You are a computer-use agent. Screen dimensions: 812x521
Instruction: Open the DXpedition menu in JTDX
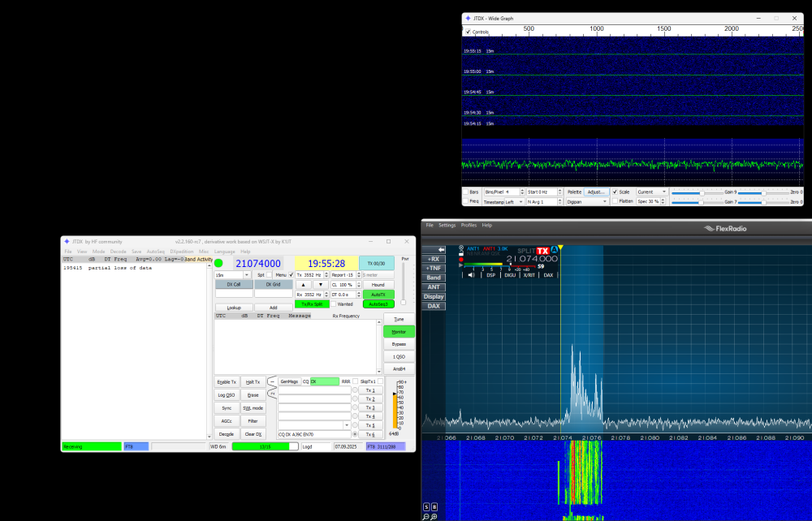[182, 252]
